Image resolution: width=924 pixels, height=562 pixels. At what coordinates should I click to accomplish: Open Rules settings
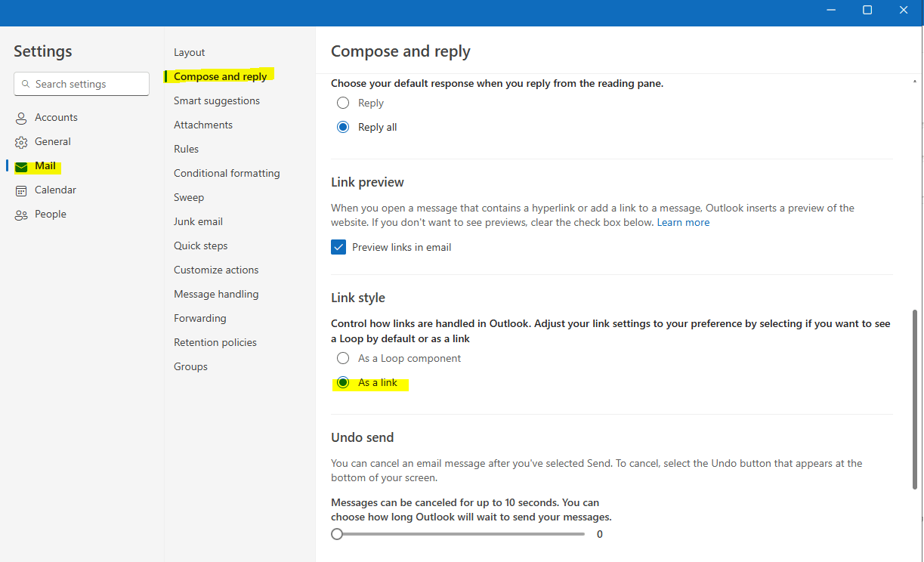pos(186,149)
